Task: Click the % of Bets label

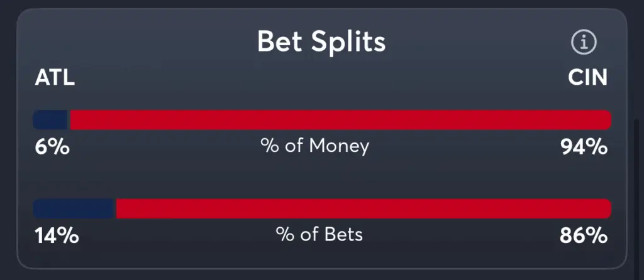Action: click(319, 235)
